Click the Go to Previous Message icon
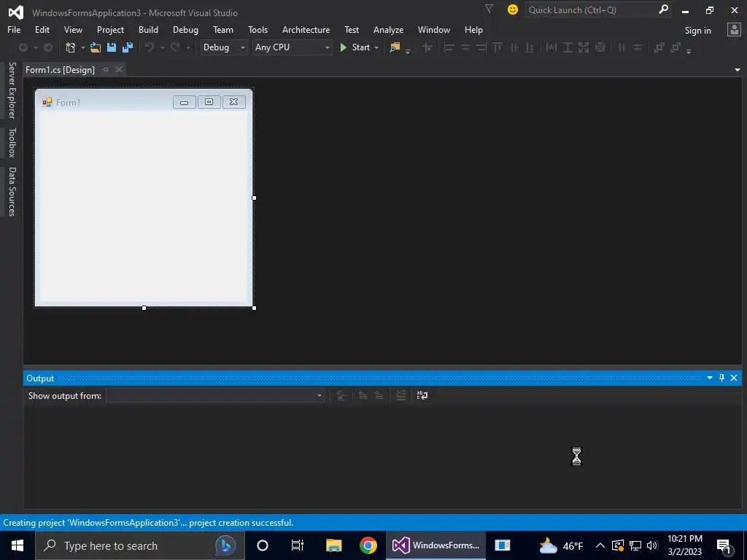The image size is (747, 560). [363, 395]
